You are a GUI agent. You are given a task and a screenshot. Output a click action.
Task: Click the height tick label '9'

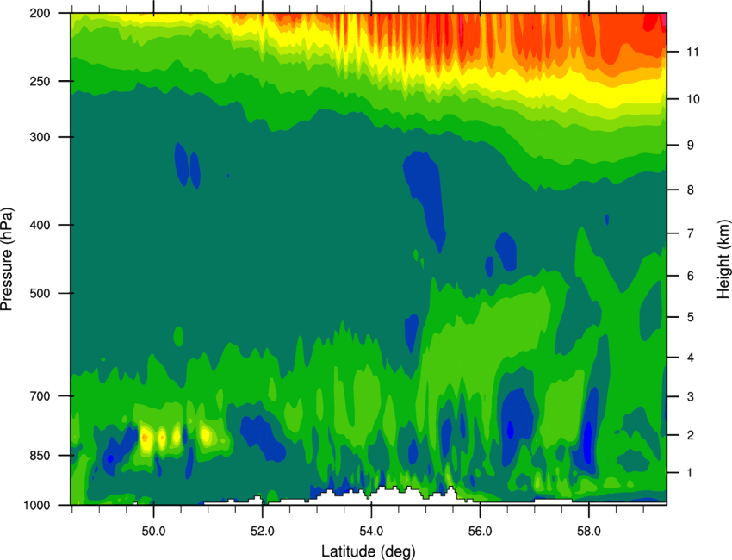click(x=690, y=145)
